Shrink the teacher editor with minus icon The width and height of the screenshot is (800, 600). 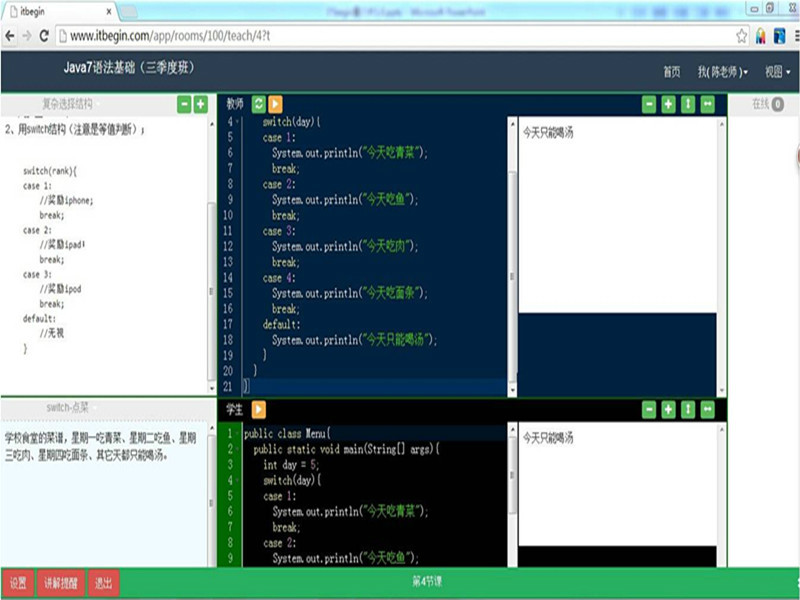649,104
